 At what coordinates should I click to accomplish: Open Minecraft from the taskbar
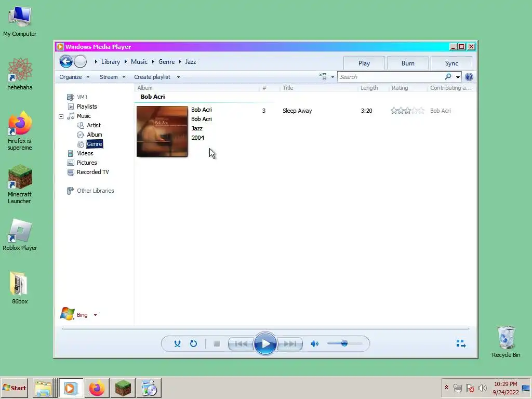123,388
